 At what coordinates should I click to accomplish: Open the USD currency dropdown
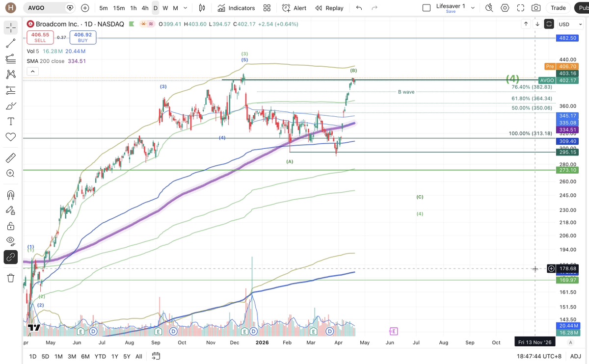click(567, 24)
